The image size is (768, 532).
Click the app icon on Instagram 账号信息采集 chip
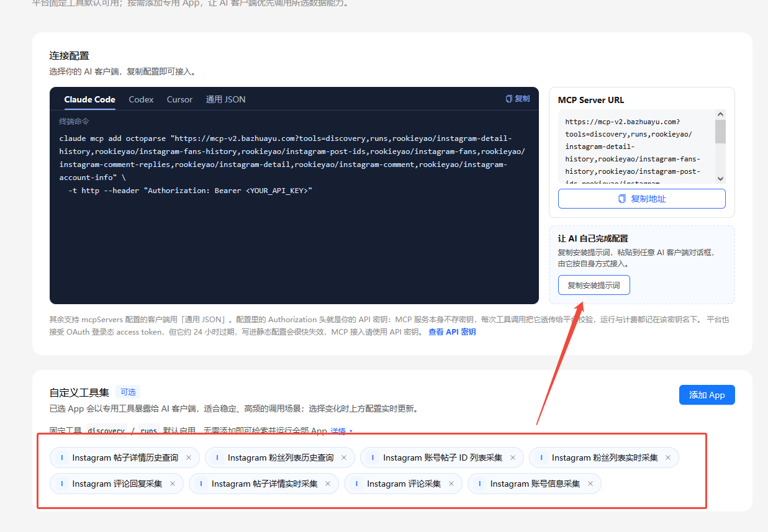pos(479,484)
